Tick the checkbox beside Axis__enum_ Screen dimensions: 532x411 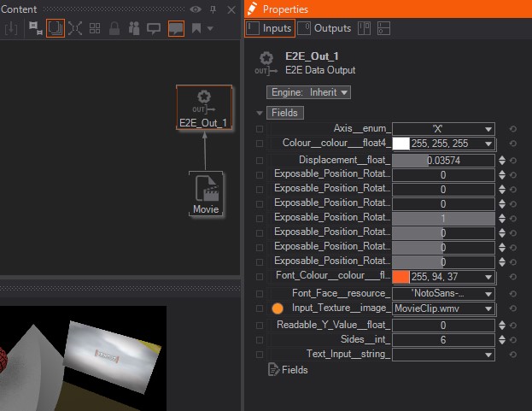tap(260, 128)
